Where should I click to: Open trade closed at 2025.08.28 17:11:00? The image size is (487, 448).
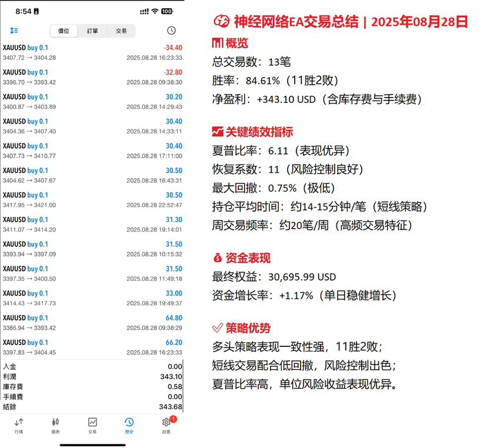92,151
